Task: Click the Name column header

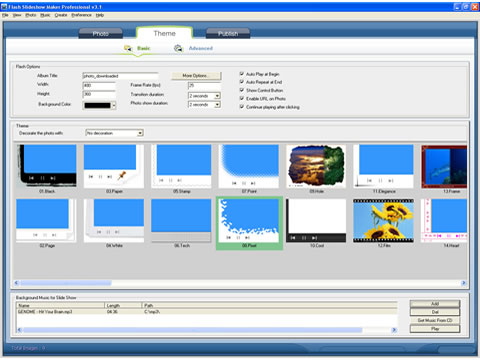Action: (x=60, y=305)
